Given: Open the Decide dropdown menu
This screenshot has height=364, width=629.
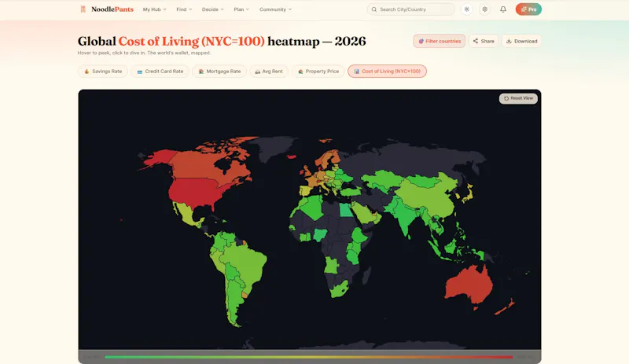Looking at the screenshot, I should coord(212,9).
